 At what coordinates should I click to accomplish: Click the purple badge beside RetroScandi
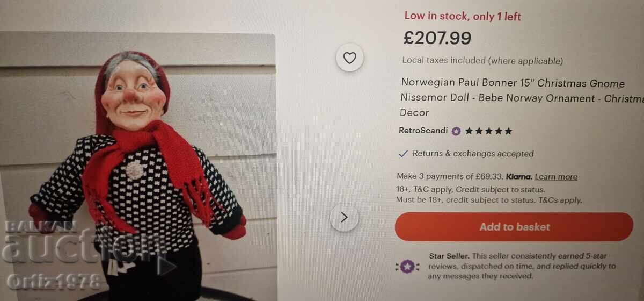[456, 131]
